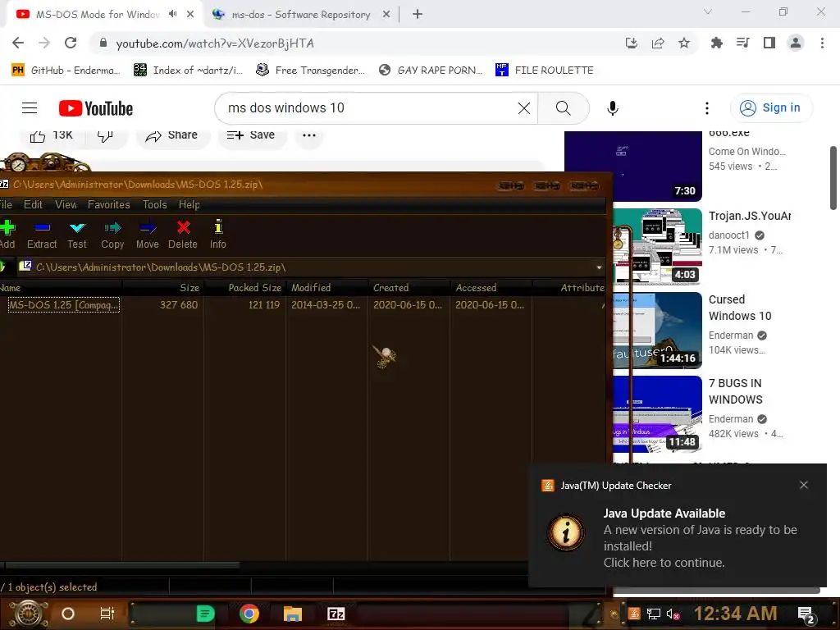Open the Help menu in 7-Zip
Screen dimensions: 840x630
click(189, 204)
